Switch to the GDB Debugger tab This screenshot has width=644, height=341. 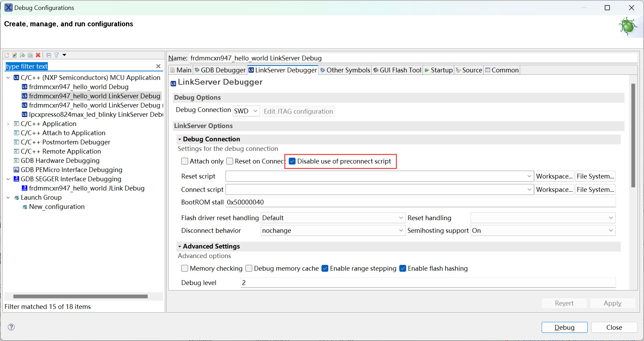tap(220, 70)
